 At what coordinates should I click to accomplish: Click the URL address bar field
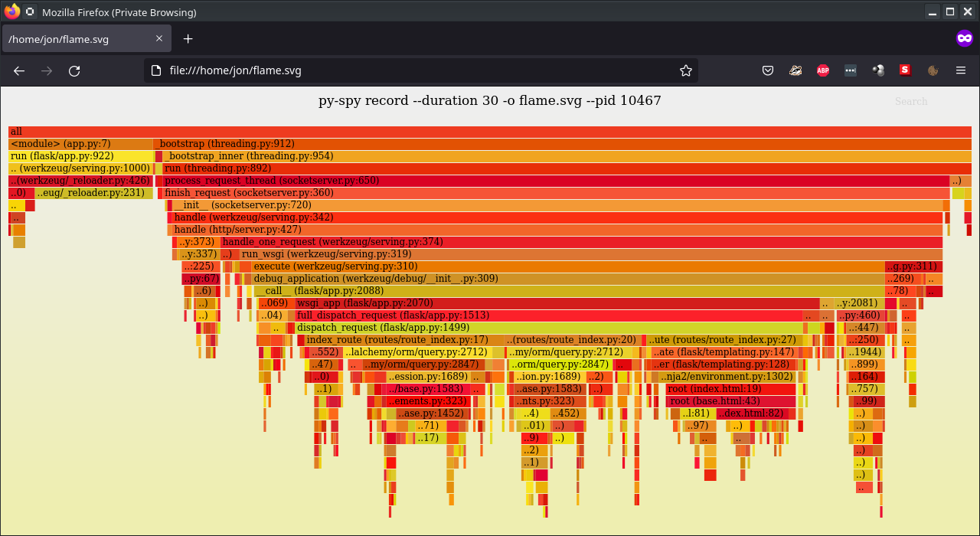[413, 70]
